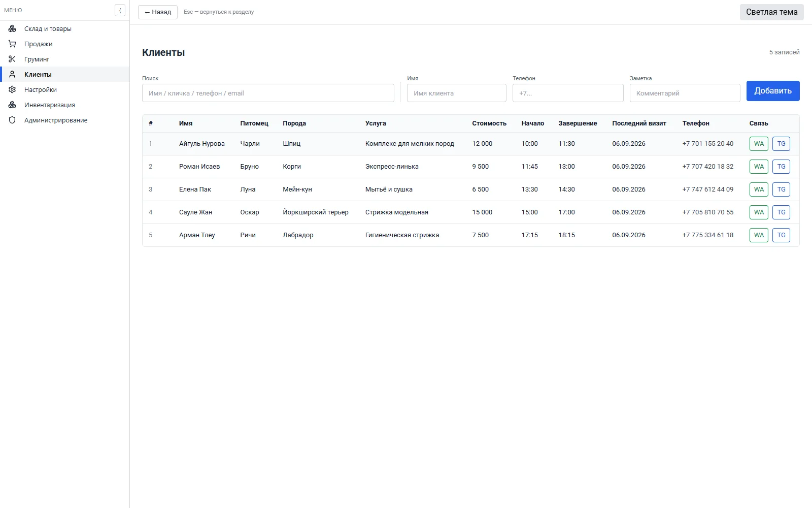This screenshot has height=508, width=812.
Task: Click the Гигиеническая стрижка service cell
Action: click(x=402, y=235)
